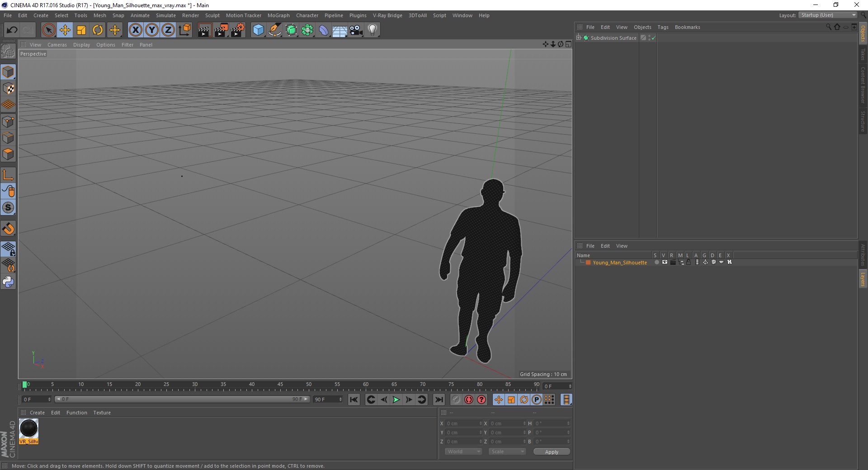The image size is (868, 470).
Task: Click the Subdivision Surface generator icon
Action: click(x=291, y=30)
